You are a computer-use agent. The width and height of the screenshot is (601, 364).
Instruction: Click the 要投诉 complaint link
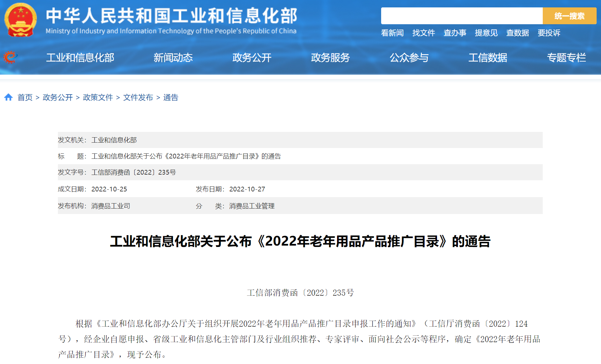[x=549, y=33]
